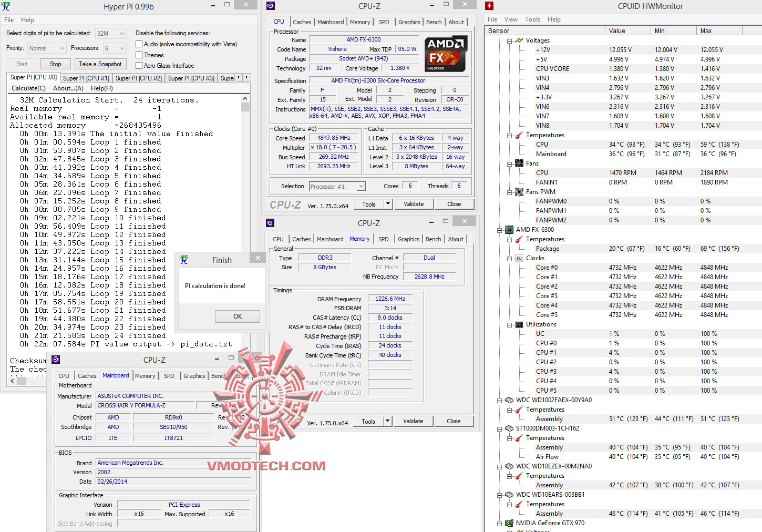
Task: Click the thermometer icon beside Temperatures under AMD FX-6300
Action: [519, 239]
